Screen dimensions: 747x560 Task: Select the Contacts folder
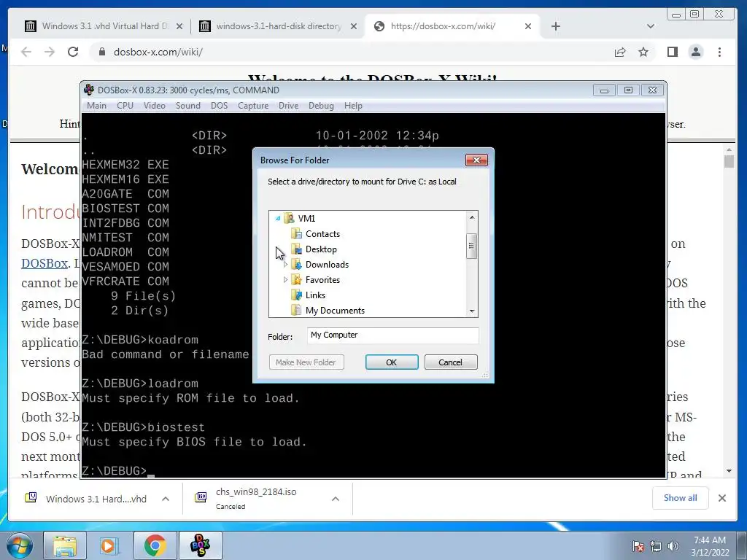tap(322, 234)
